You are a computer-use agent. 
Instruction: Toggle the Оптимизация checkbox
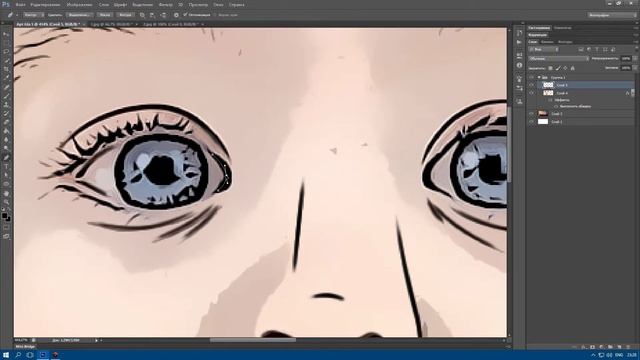(x=185, y=15)
